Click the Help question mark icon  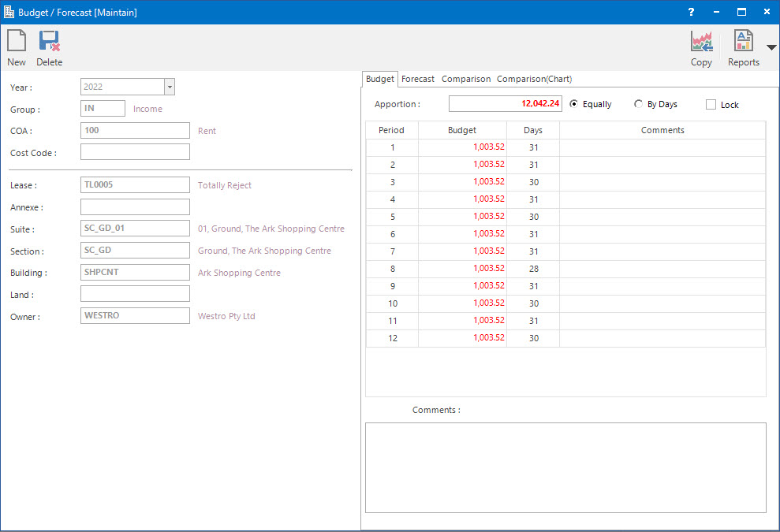click(690, 12)
